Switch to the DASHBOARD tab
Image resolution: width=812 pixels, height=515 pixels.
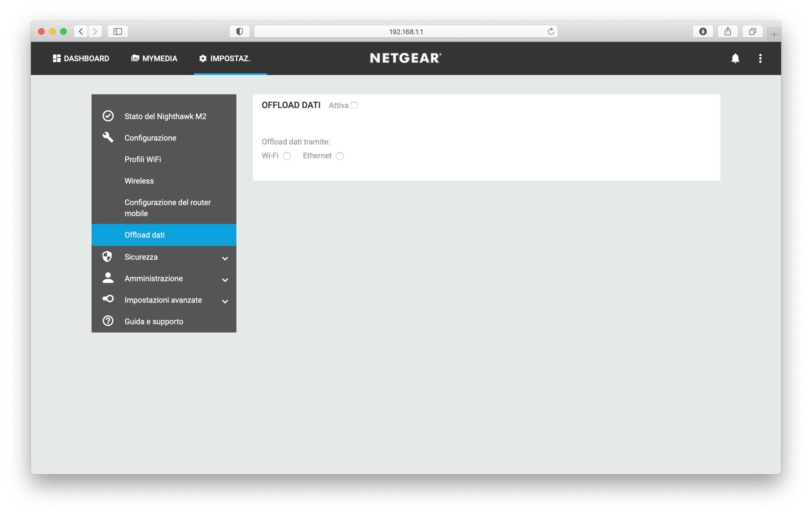pyautogui.click(x=81, y=58)
